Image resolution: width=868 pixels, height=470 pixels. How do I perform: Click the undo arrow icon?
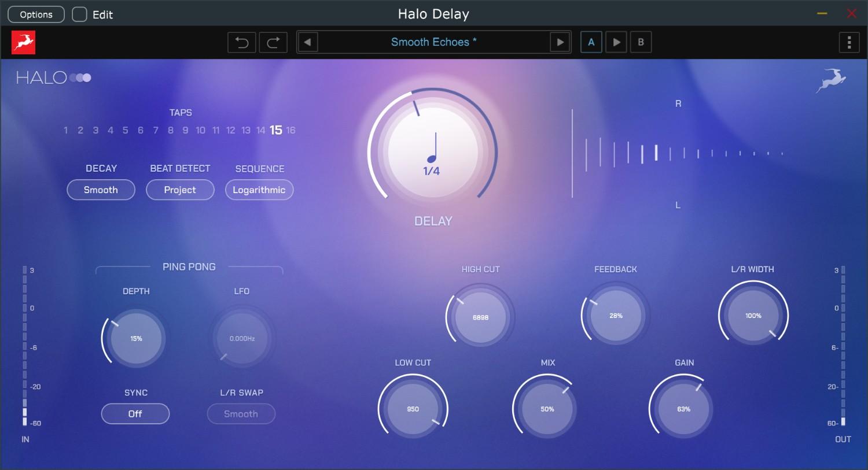pyautogui.click(x=241, y=42)
